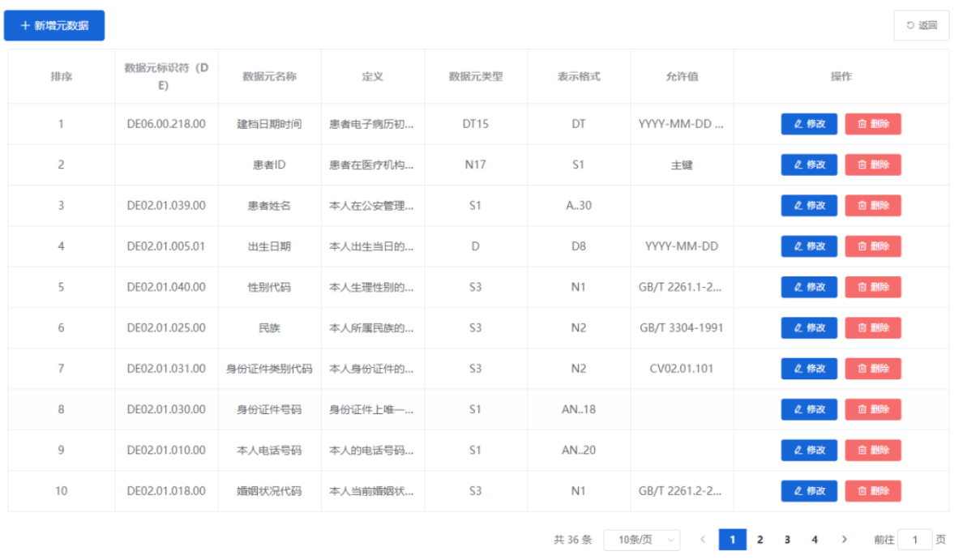Remove the 性别代码 row
This screenshot has width=963, height=560.
(873, 287)
